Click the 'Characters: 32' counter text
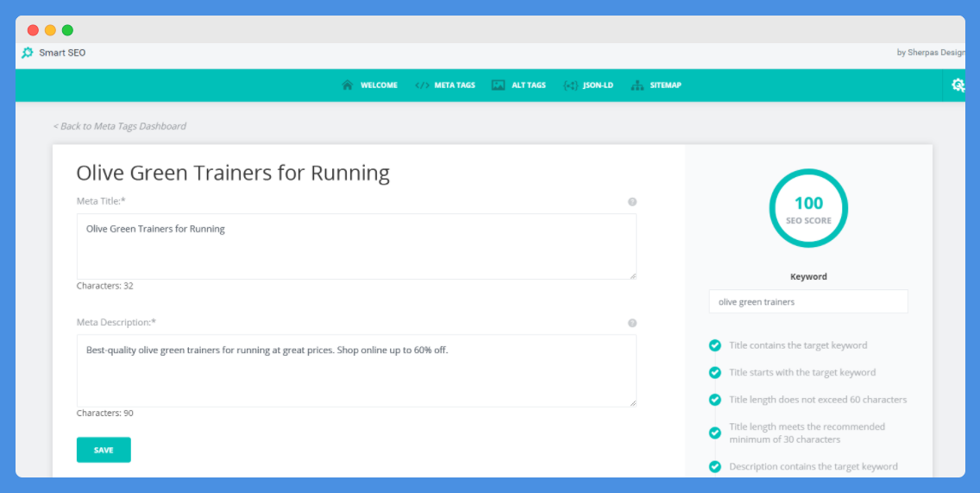 [x=105, y=286]
